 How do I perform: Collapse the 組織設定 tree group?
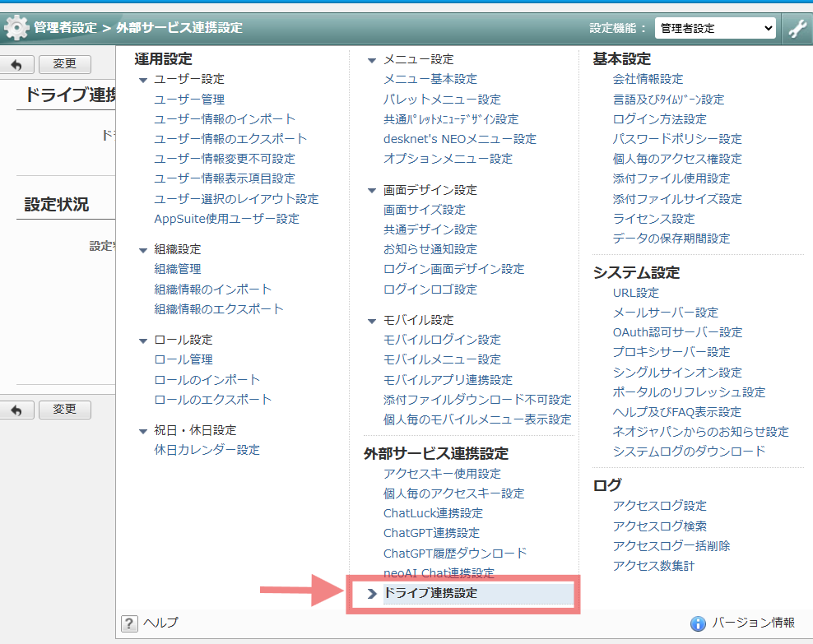pyautogui.click(x=143, y=249)
